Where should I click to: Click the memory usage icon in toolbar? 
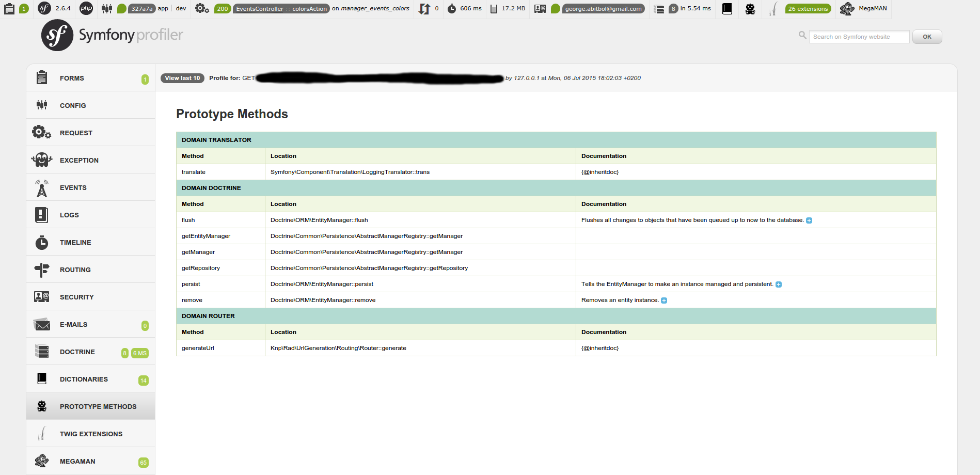tap(494, 8)
